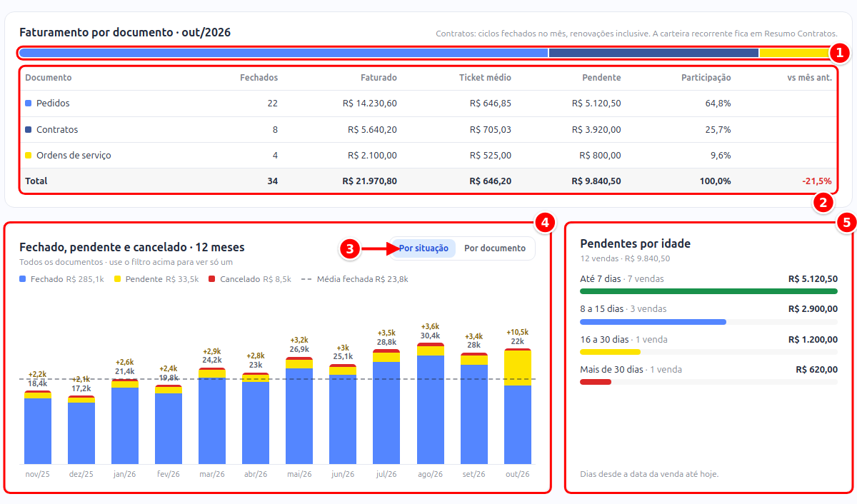The width and height of the screenshot is (857, 504).
Task: Click the jul/26 axis label
Action: (x=387, y=474)
